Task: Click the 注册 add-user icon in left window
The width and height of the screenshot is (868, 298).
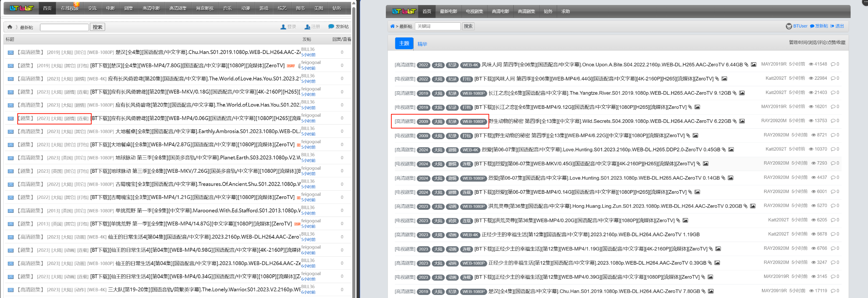Action: click(308, 27)
